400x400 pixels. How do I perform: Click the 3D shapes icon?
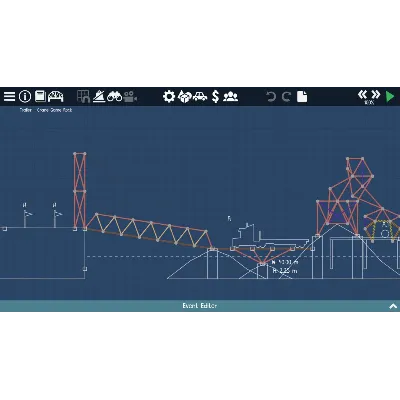coord(184,97)
